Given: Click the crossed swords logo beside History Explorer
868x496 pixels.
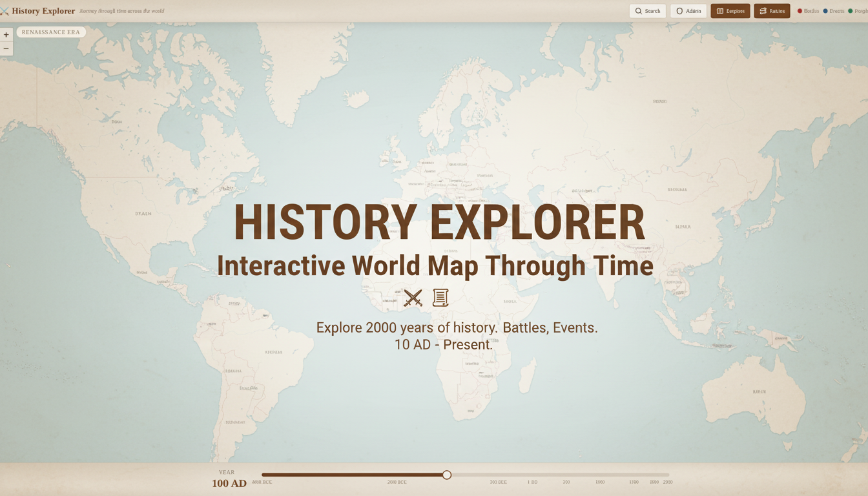Looking at the screenshot, I should 4,11.
